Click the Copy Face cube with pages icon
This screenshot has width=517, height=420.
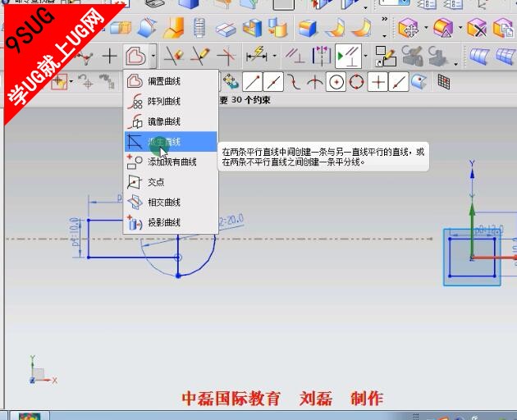[x=504, y=28]
